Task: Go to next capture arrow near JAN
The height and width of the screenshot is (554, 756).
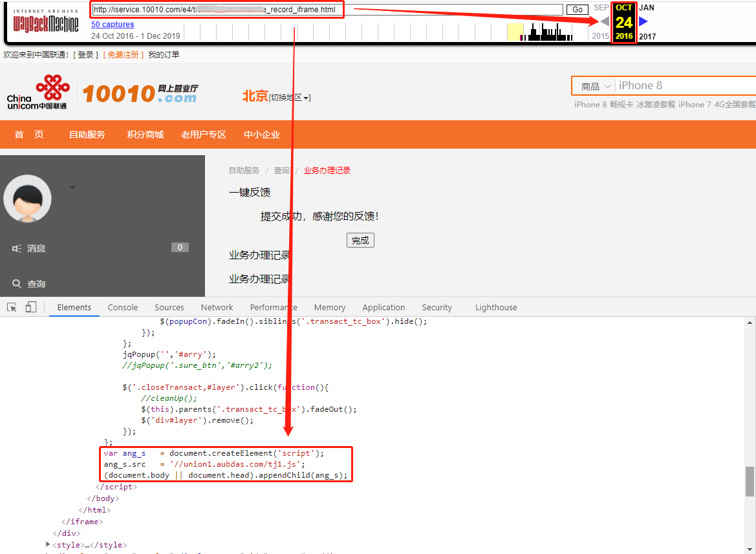Action: (643, 21)
